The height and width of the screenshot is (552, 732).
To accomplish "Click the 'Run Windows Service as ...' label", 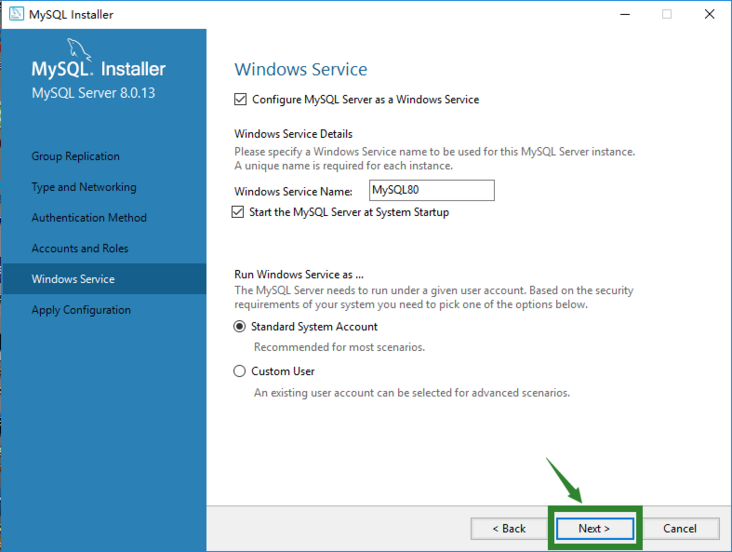I will (299, 274).
